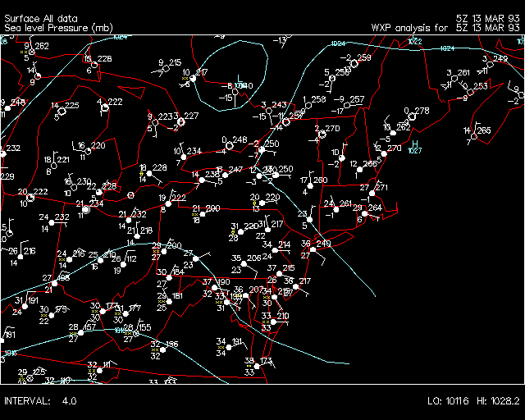Click the 'Surface All data' title text
The height and width of the screenshot is (420, 525).
40,18
